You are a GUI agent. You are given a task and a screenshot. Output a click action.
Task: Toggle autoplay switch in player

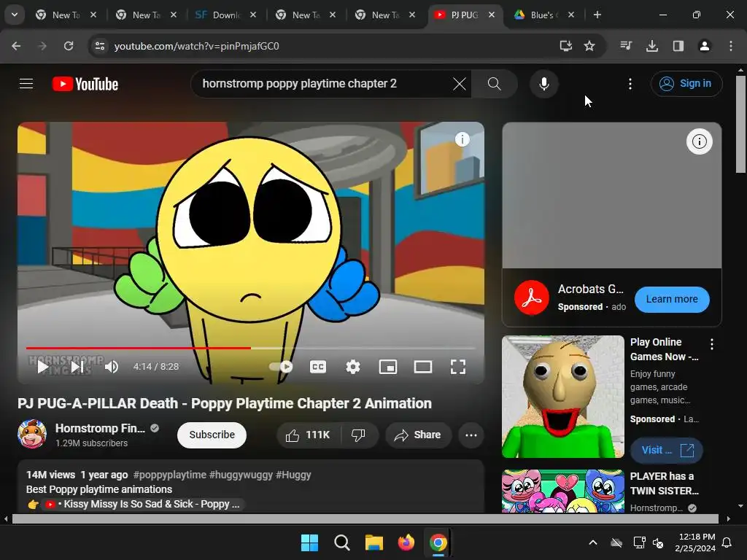pos(281,367)
